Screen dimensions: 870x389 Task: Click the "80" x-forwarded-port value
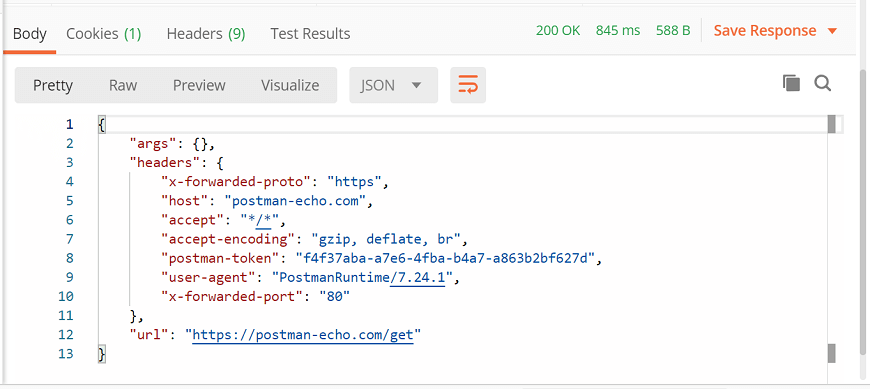point(335,296)
